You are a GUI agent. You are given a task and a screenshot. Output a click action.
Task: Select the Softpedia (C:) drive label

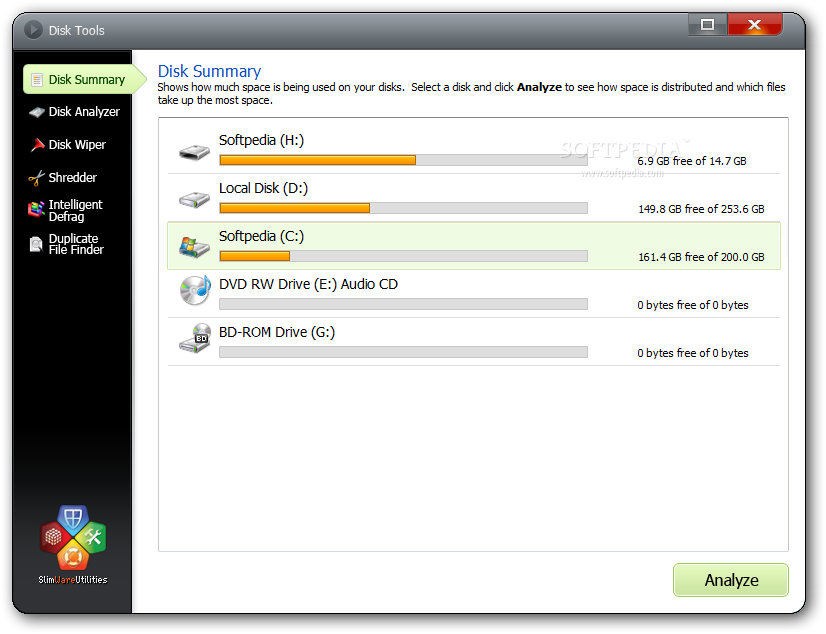[x=261, y=236]
